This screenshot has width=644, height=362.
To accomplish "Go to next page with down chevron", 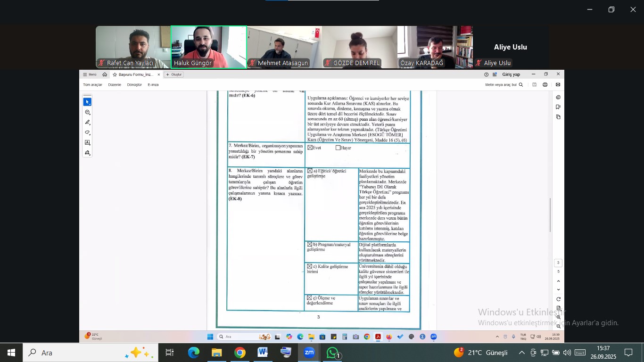I will [558, 289].
